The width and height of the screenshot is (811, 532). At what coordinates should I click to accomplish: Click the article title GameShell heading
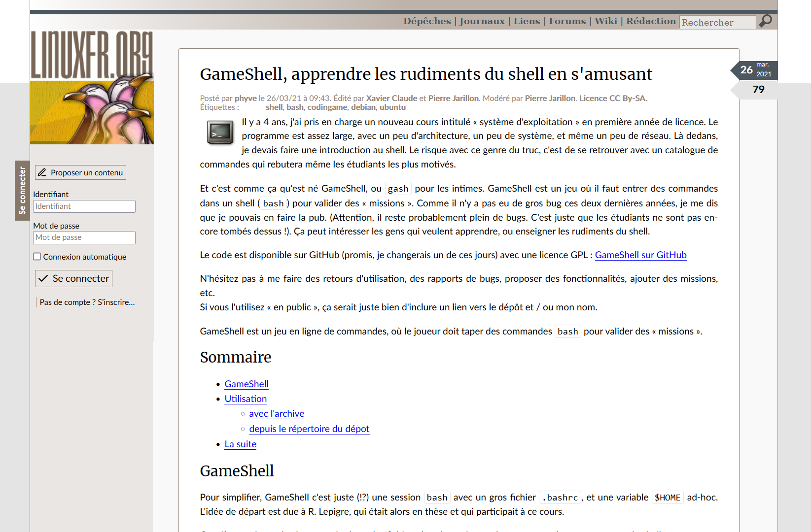(426, 74)
